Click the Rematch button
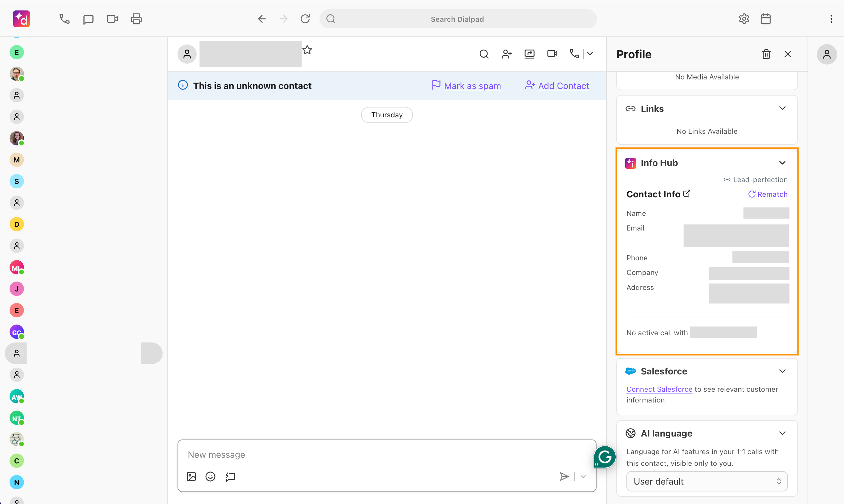Image resolution: width=844 pixels, height=504 pixels. point(768,194)
